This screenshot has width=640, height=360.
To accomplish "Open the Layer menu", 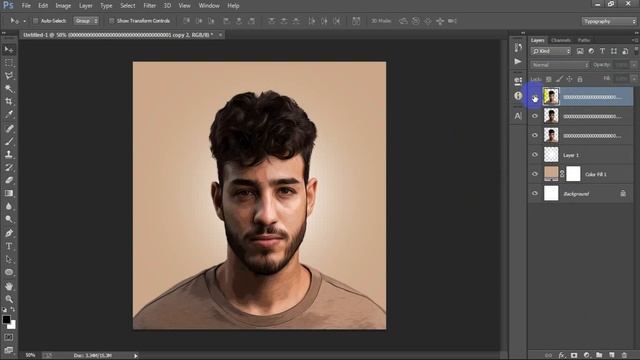I will [86, 6].
